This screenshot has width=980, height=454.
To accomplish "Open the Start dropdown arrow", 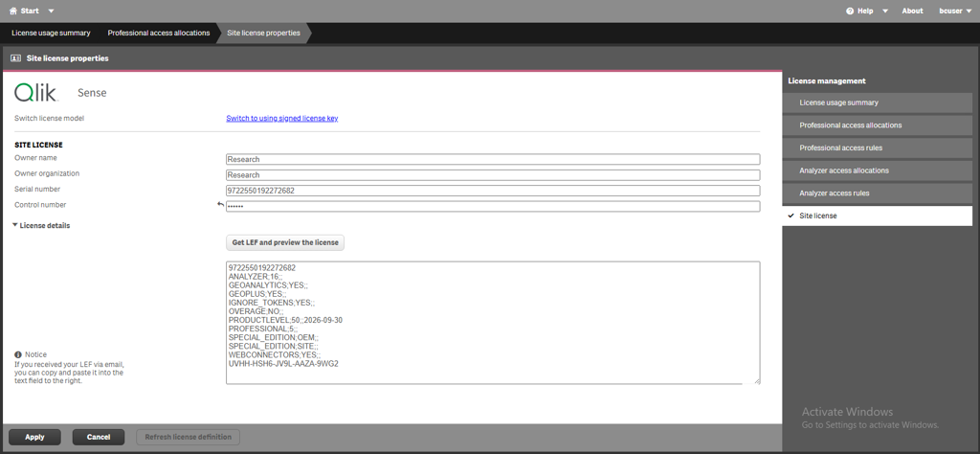I will (52, 11).
